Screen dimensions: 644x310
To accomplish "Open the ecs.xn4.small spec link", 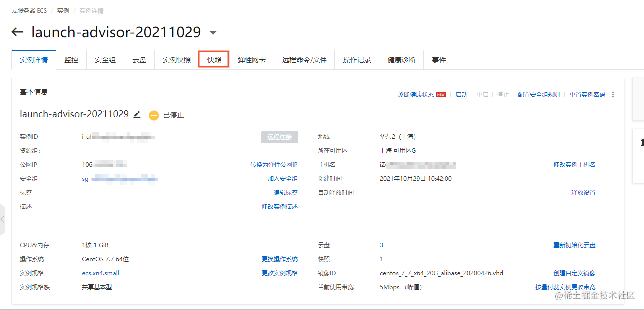I will tap(100, 273).
